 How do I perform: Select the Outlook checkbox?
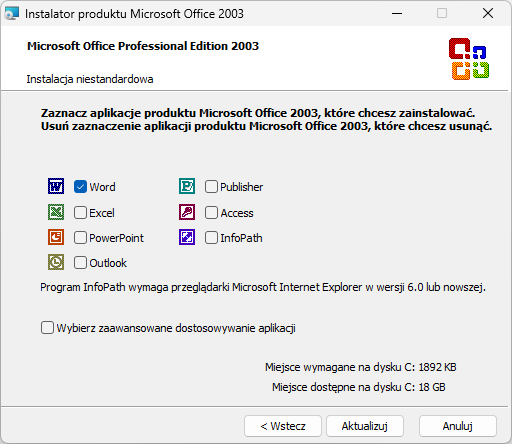(x=80, y=263)
